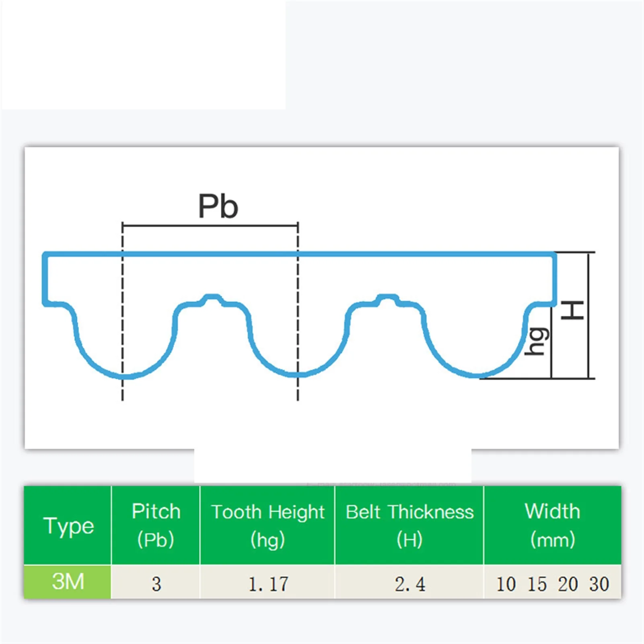Click the rotated hg dimension label
Screen dimensions: 644x644
(537, 342)
